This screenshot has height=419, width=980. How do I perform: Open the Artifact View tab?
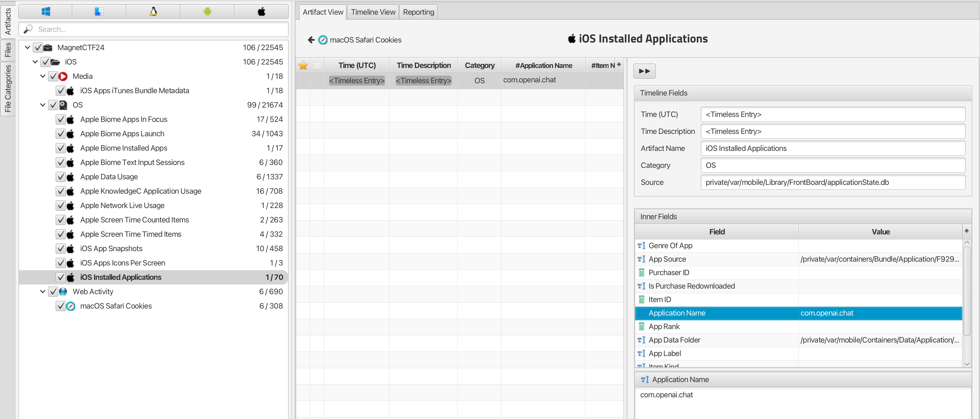tap(323, 12)
